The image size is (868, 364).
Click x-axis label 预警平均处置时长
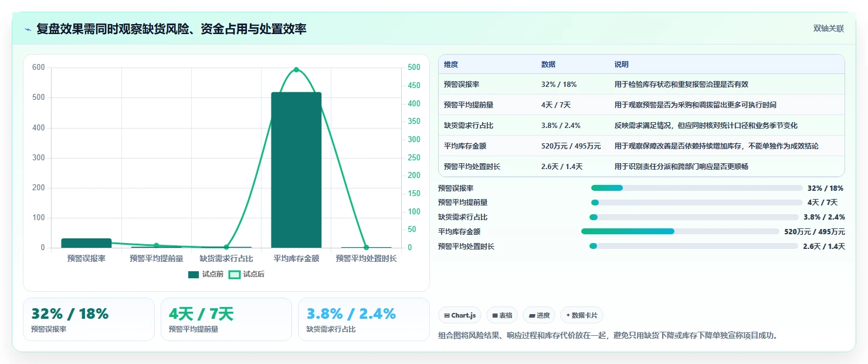click(x=366, y=258)
